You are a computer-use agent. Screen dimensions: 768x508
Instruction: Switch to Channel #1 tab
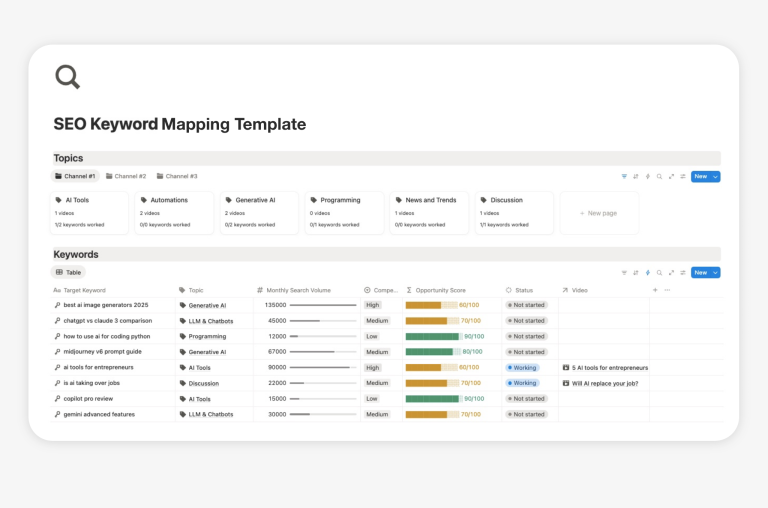coord(75,176)
